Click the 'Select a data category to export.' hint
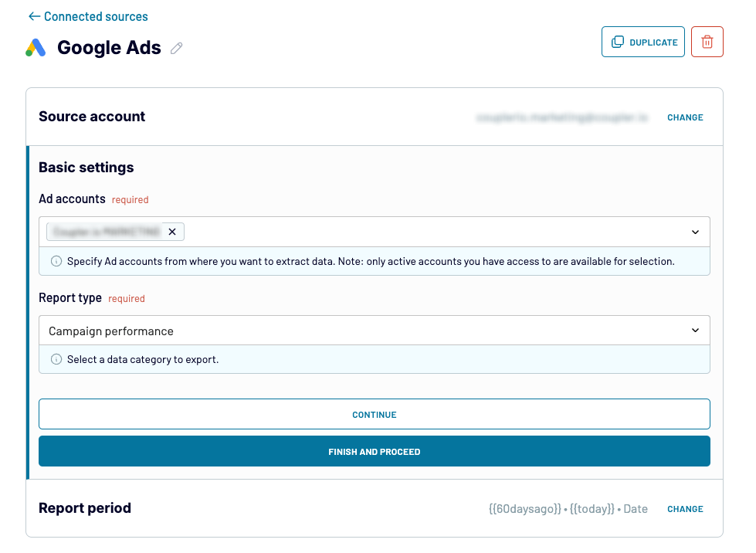Viewport: 756px width, 553px height. point(143,360)
